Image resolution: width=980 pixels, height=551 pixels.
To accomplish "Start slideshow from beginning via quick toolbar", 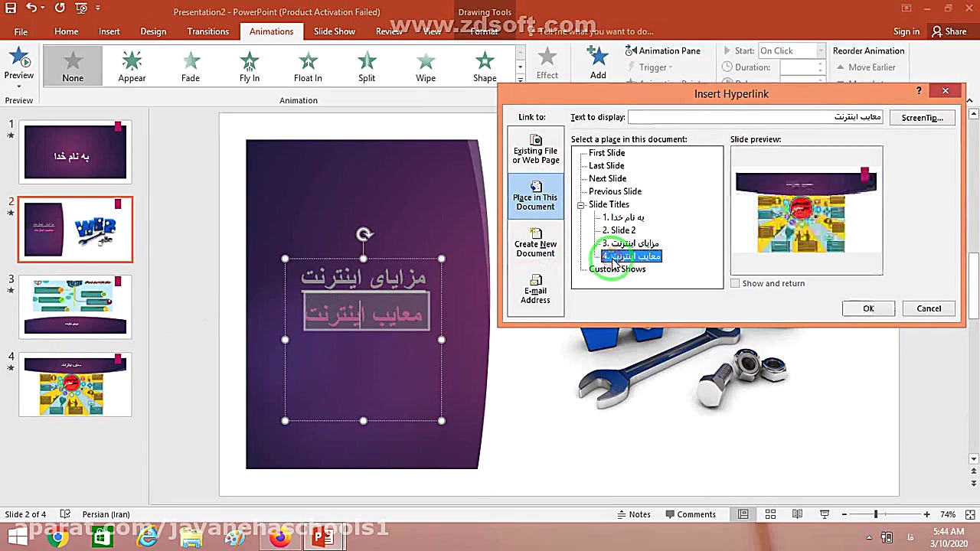I will click(x=82, y=8).
